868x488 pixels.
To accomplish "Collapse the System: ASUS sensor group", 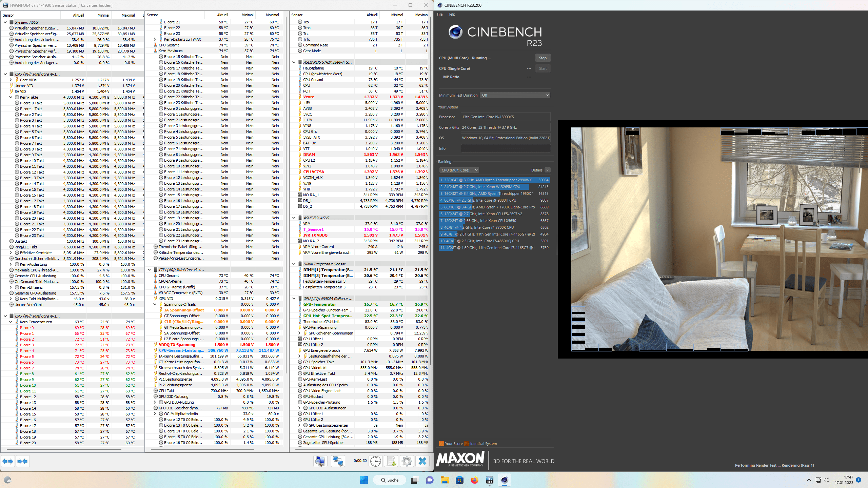I will [5, 22].
